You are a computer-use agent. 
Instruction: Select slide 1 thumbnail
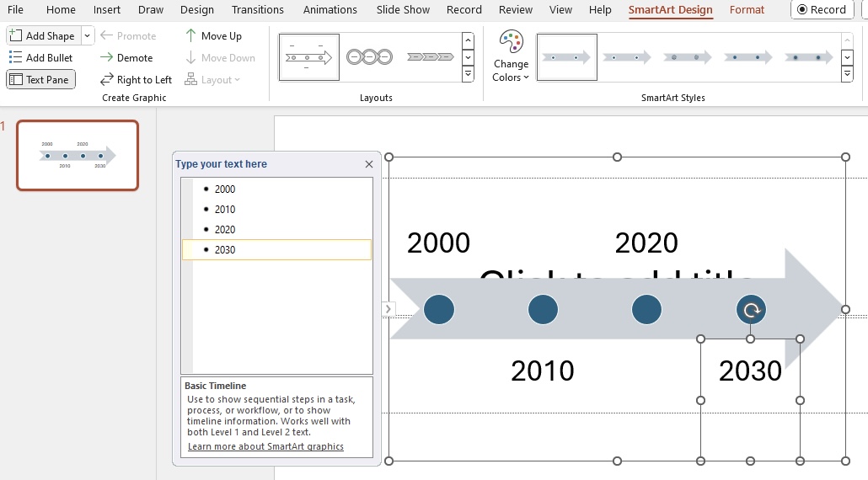point(78,156)
